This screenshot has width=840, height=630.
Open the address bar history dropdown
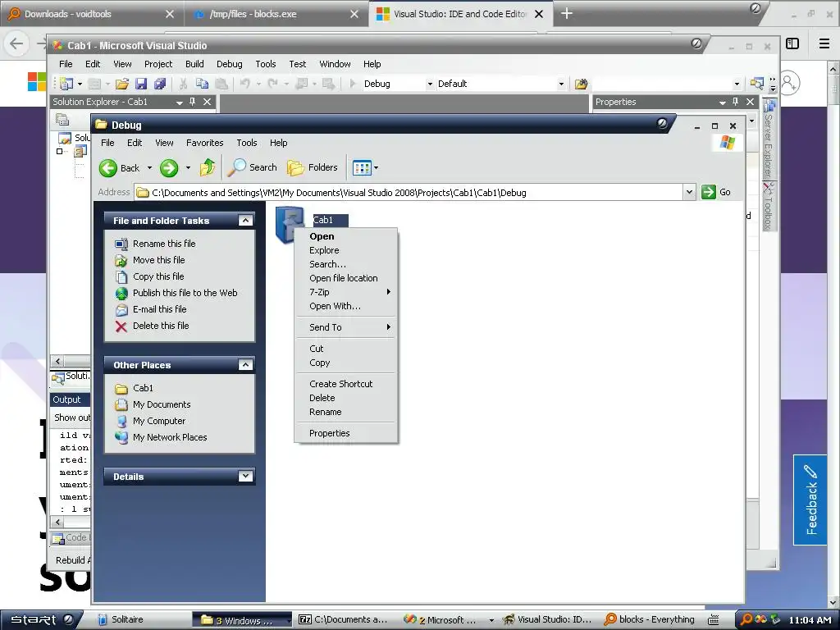pyautogui.click(x=689, y=192)
